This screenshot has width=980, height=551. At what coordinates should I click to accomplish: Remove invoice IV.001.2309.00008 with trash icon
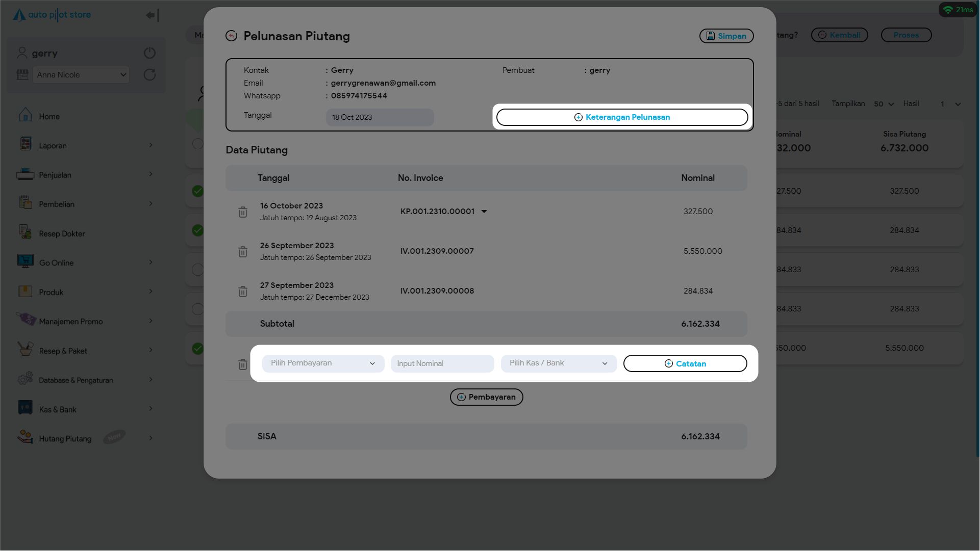click(x=243, y=292)
